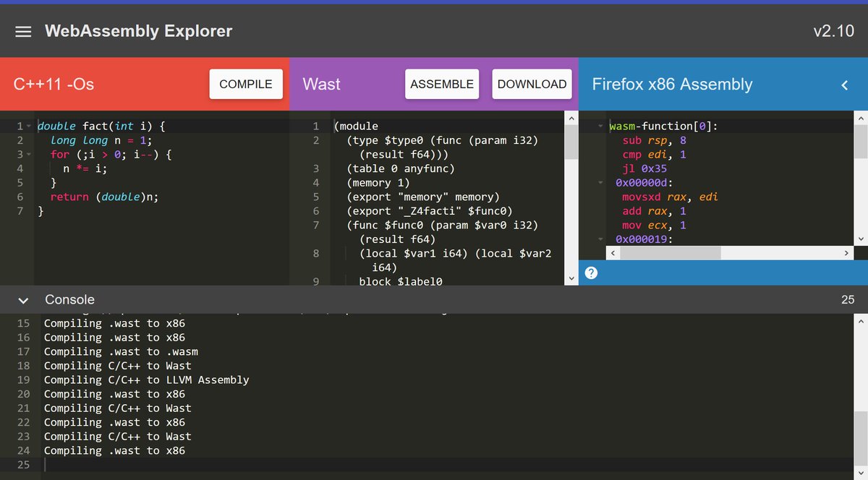This screenshot has width=868, height=480.
Task: Click the Firefox x86 Assembly title
Action: pyautogui.click(x=672, y=84)
